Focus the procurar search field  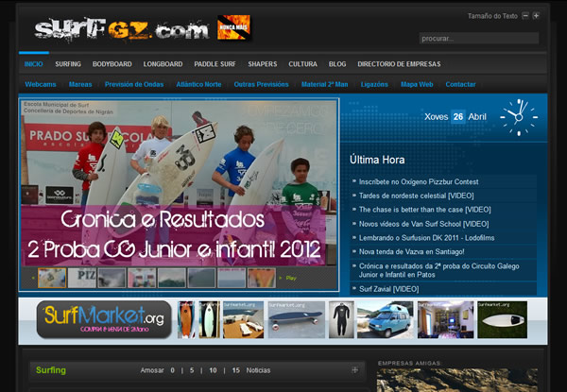[x=479, y=39]
